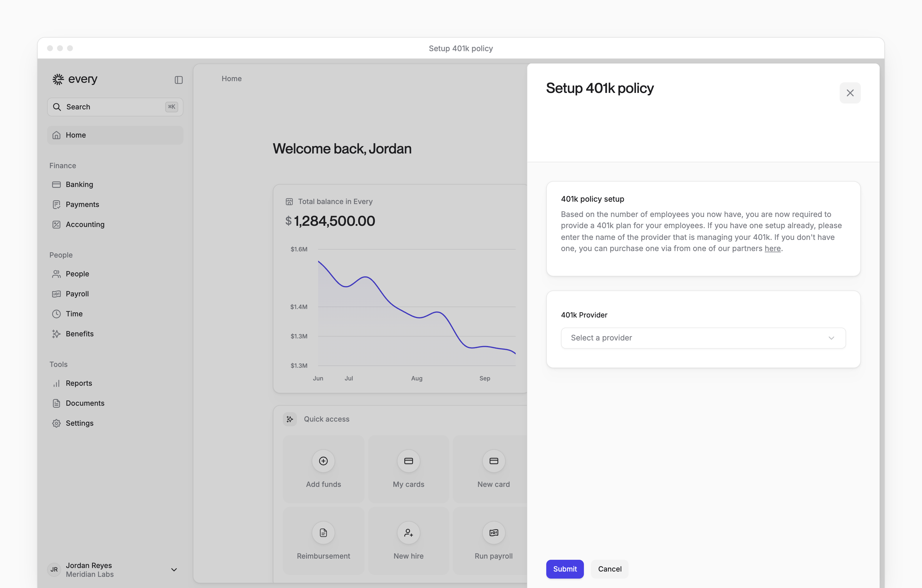The image size is (922, 588).
Task: Follow the 'here' partners link
Action: pyautogui.click(x=772, y=248)
